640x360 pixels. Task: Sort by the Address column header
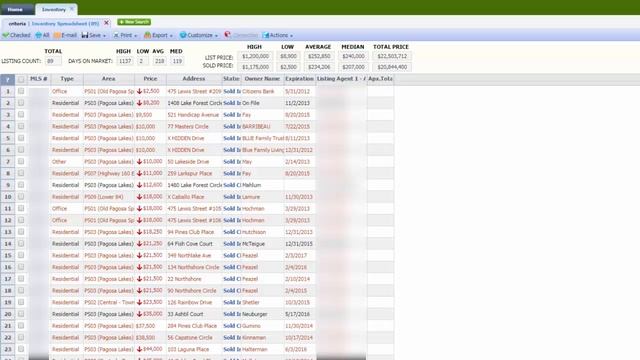(193, 79)
